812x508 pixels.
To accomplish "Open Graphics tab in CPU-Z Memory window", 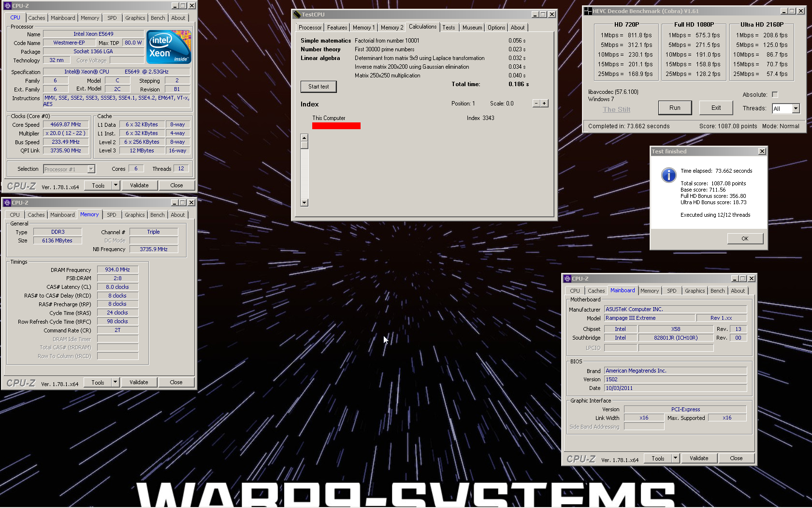I will (135, 215).
